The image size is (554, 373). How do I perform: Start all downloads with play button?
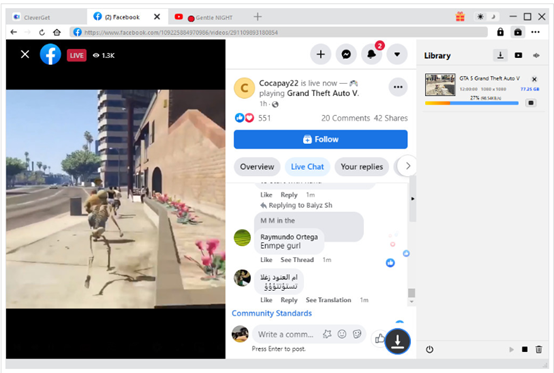point(511,349)
